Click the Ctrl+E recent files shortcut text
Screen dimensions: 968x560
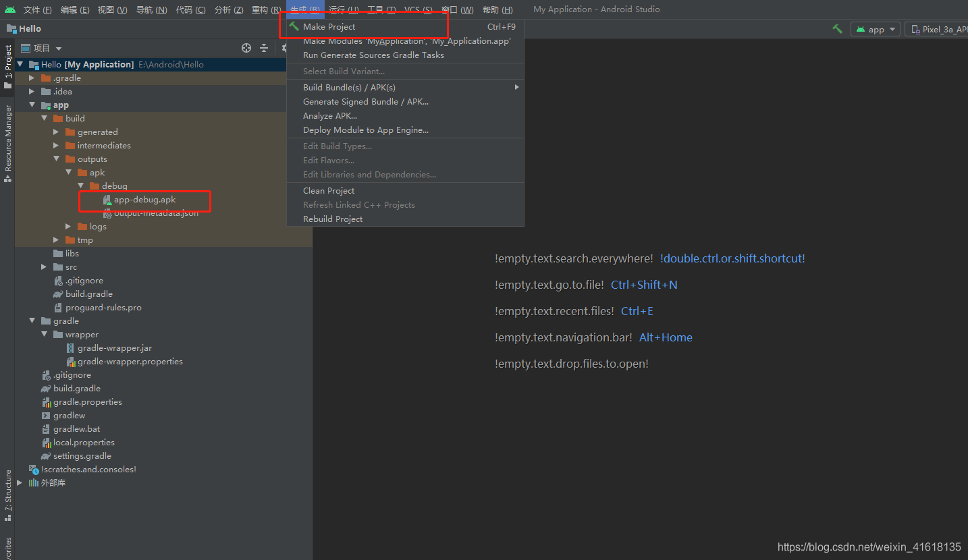(637, 311)
